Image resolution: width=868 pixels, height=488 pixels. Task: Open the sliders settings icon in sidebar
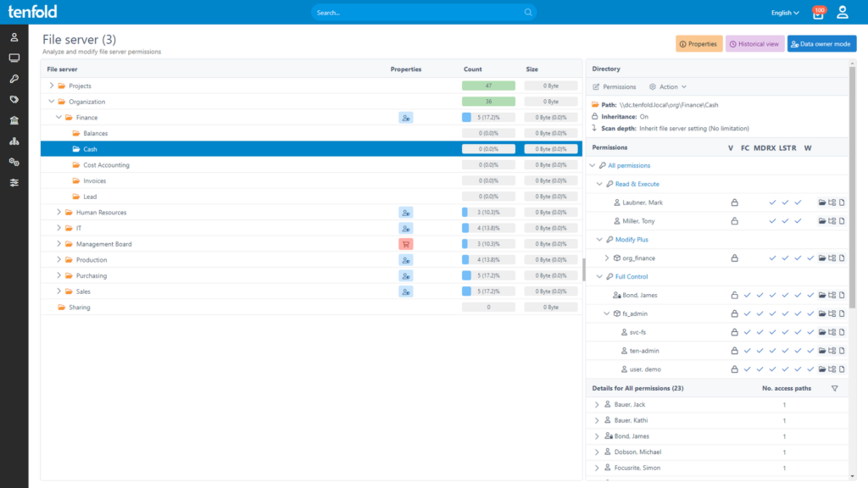click(x=14, y=182)
